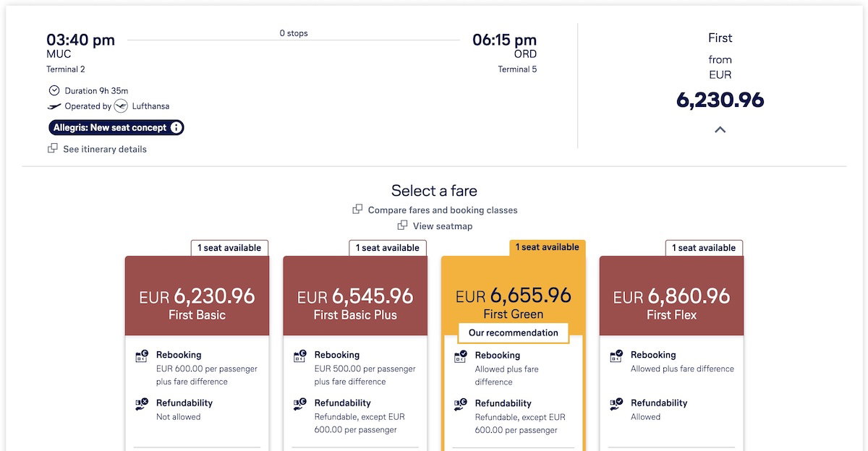Collapse the First fare panel chevron
The image size is (868, 451).
click(720, 130)
